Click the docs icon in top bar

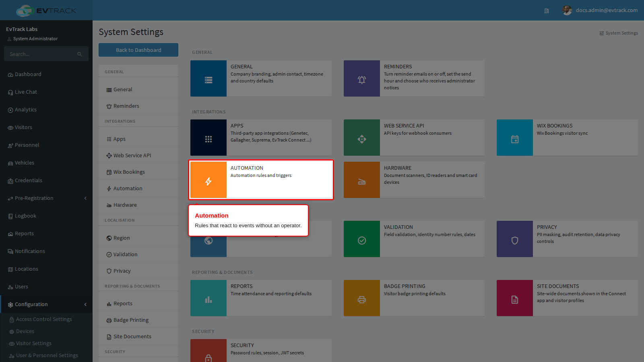coord(547,11)
